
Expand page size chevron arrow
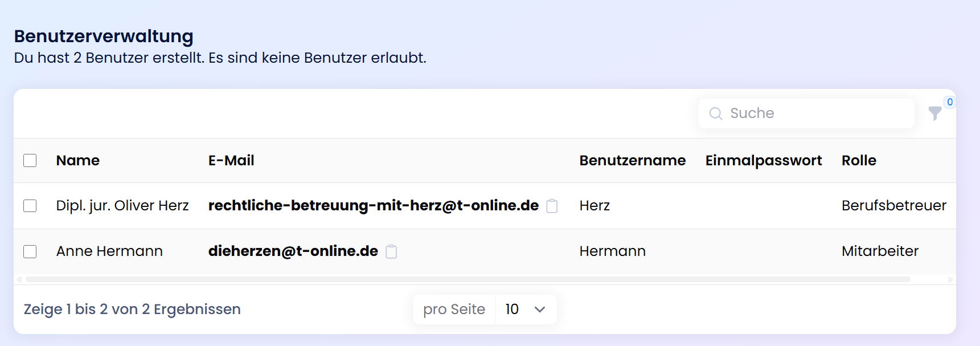(540, 310)
